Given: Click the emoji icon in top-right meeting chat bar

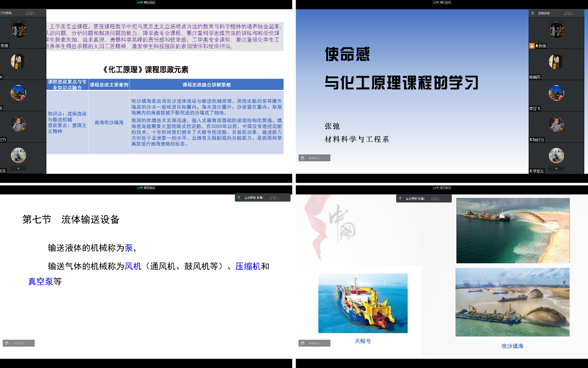Looking at the screenshot, I should (303, 158).
